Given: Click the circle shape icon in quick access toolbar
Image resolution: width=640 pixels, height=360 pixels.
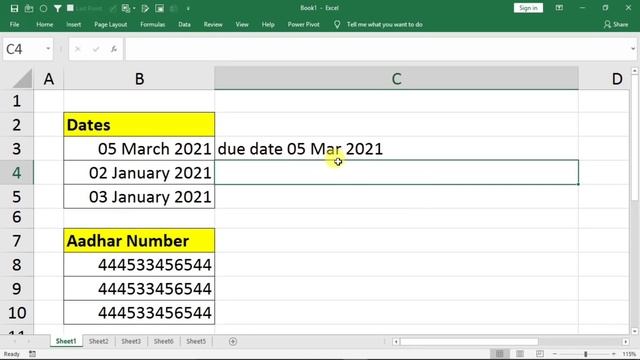Looking at the screenshot, I should [43, 8].
